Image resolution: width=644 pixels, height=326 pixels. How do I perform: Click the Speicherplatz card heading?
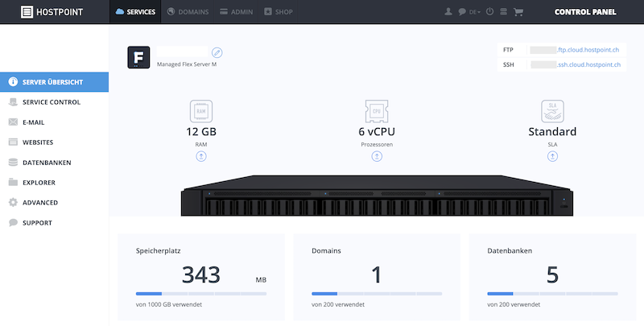click(x=158, y=251)
